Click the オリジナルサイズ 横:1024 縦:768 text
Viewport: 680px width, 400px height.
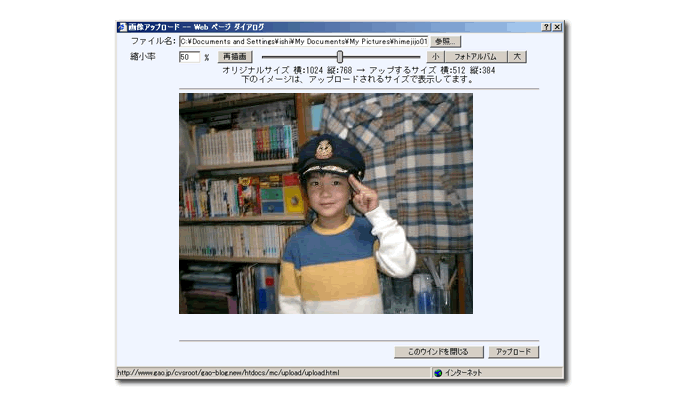pos(287,70)
